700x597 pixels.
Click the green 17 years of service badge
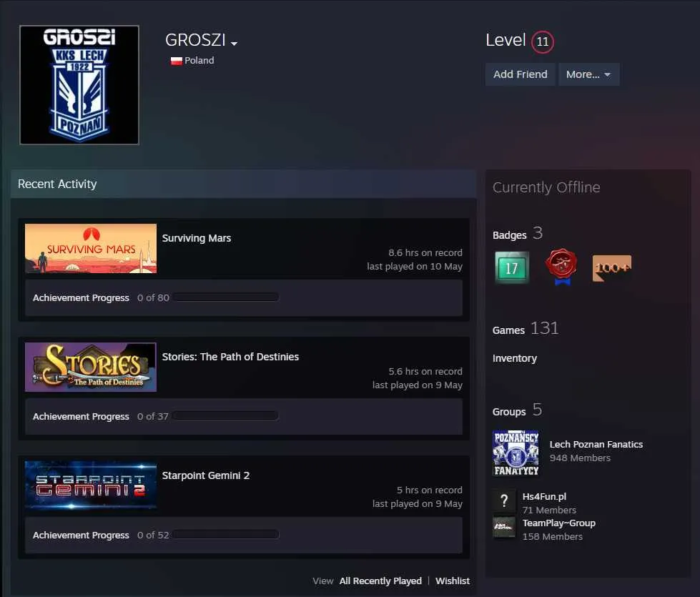click(x=512, y=267)
